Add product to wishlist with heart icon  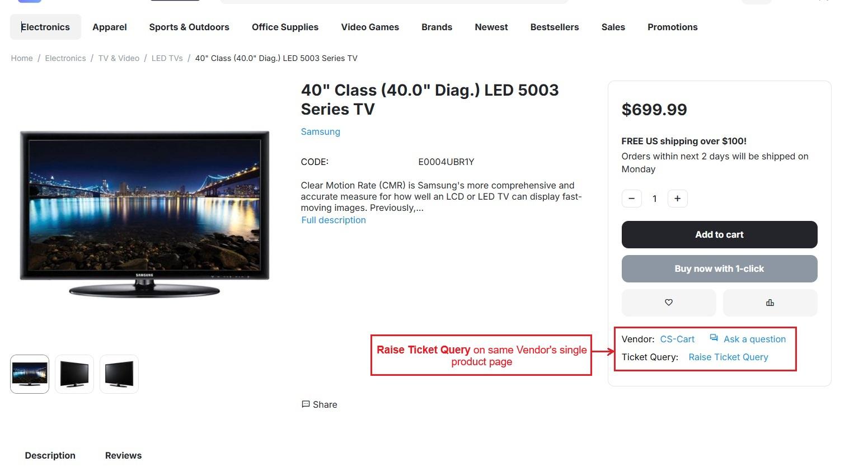click(x=668, y=303)
